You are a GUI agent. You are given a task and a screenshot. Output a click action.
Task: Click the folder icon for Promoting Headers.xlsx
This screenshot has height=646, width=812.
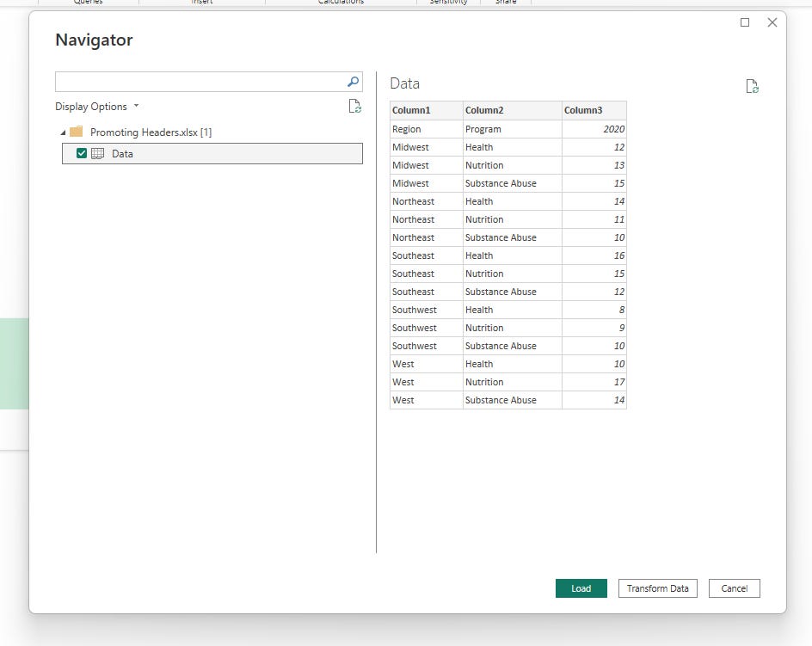pyautogui.click(x=74, y=132)
